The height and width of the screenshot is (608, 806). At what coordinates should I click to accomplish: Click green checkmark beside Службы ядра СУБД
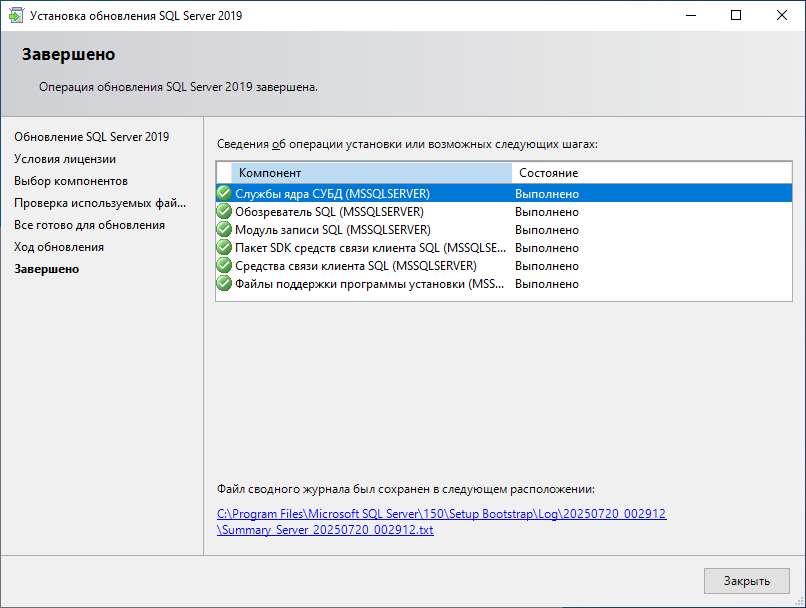click(x=224, y=193)
